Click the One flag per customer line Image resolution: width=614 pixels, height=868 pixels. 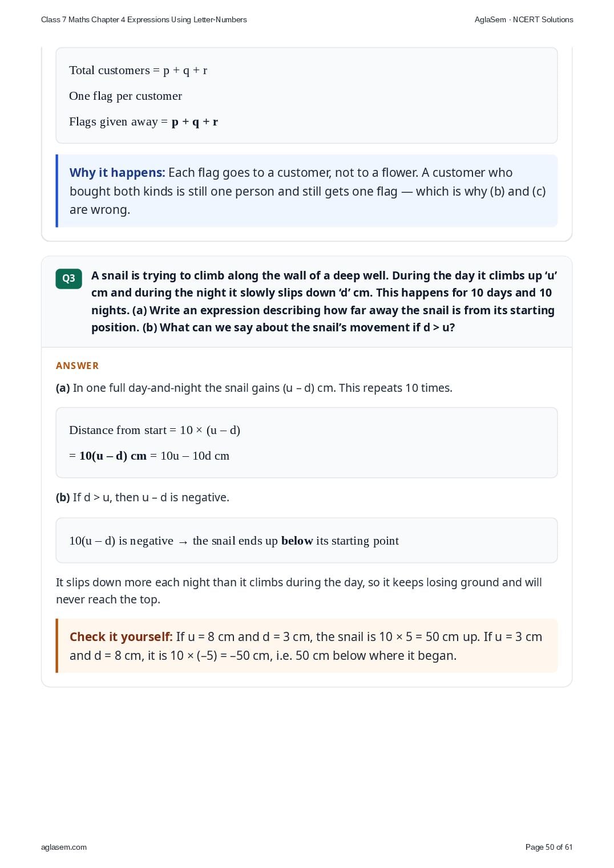pos(126,96)
